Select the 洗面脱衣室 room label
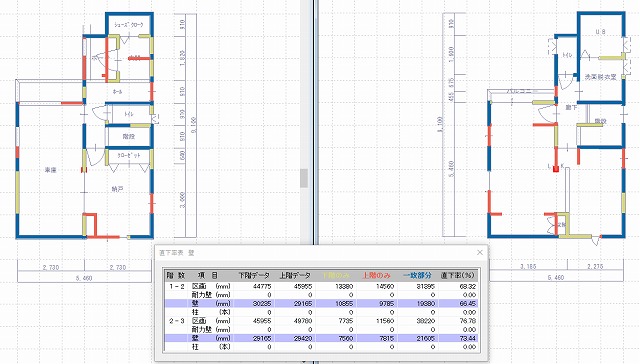The image size is (640, 364). (x=600, y=77)
